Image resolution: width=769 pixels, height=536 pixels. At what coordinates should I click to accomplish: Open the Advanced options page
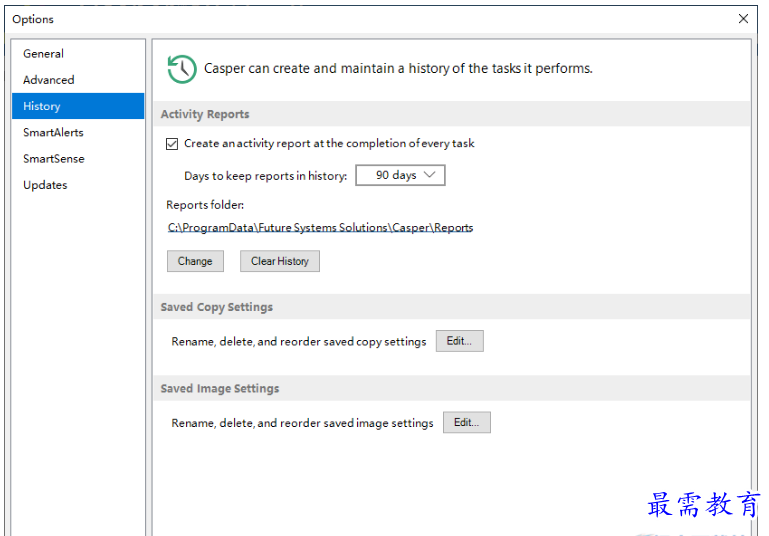pyautogui.click(x=78, y=79)
